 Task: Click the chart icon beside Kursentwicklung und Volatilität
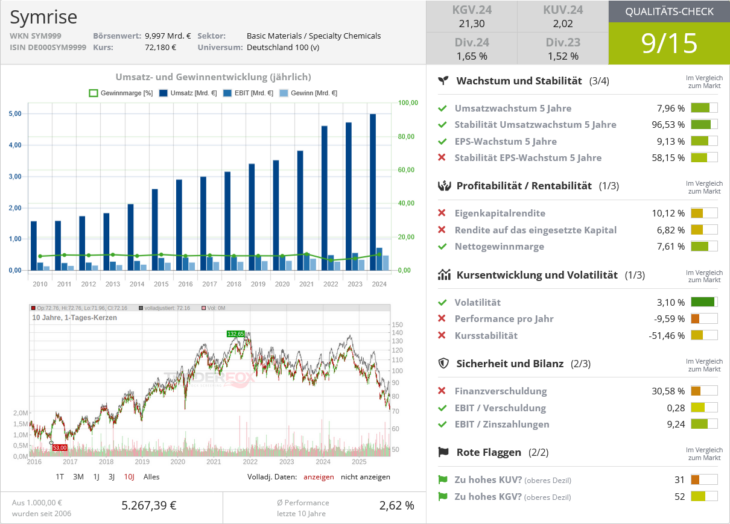(443, 274)
